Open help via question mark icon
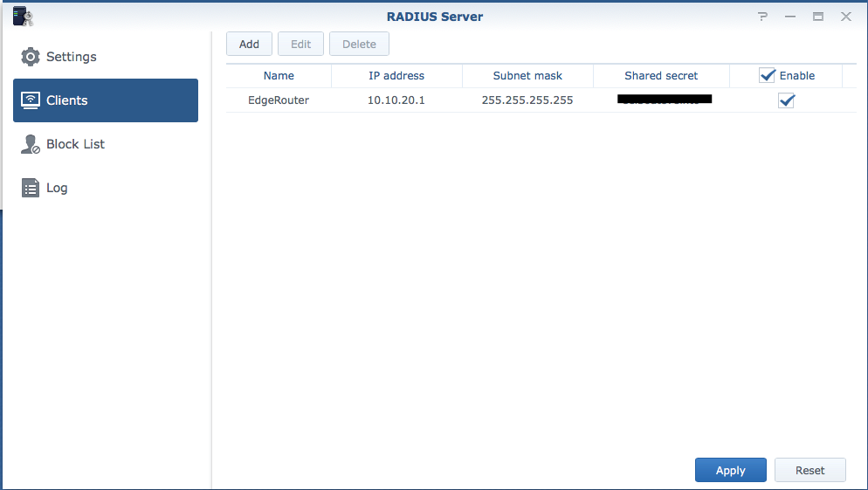This screenshot has width=868, height=490. pyautogui.click(x=762, y=17)
